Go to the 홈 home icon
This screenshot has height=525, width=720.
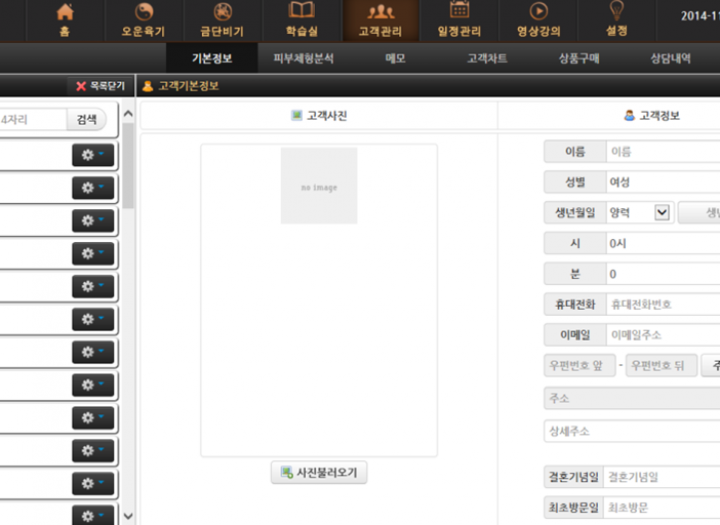[65, 13]
